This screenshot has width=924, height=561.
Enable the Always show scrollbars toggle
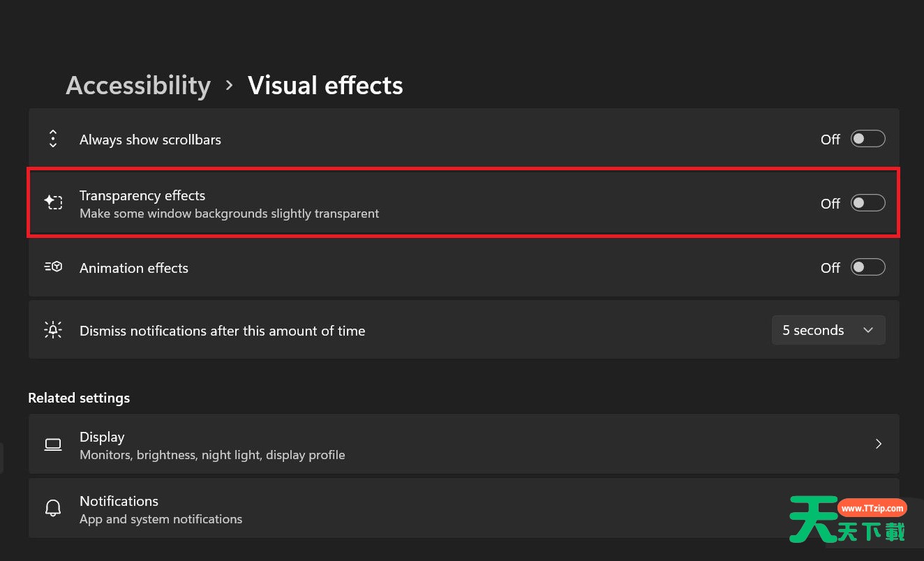click(867, 139)
